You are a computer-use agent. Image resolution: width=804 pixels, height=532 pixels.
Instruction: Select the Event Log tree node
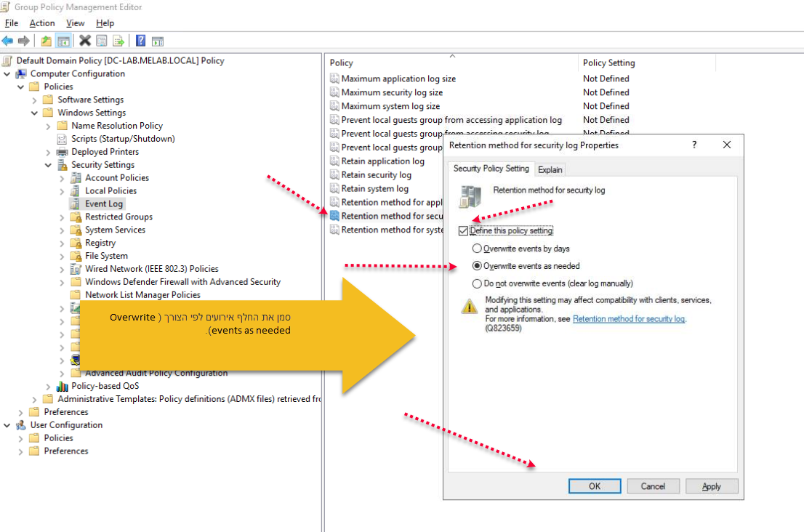tap(104, 204)
